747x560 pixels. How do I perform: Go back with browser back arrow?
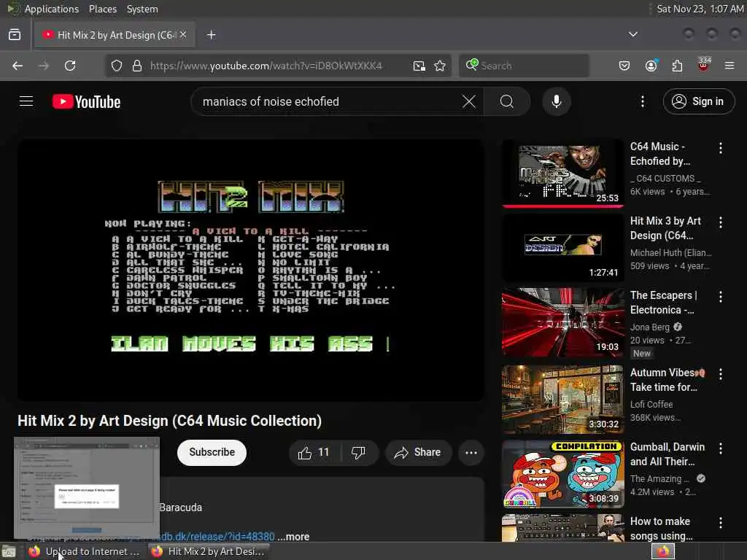click(x=18, y=66)
